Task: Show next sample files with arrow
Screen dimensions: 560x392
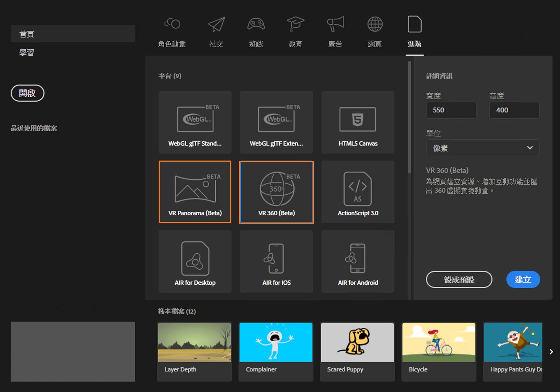Action: [x=551, y=352]
